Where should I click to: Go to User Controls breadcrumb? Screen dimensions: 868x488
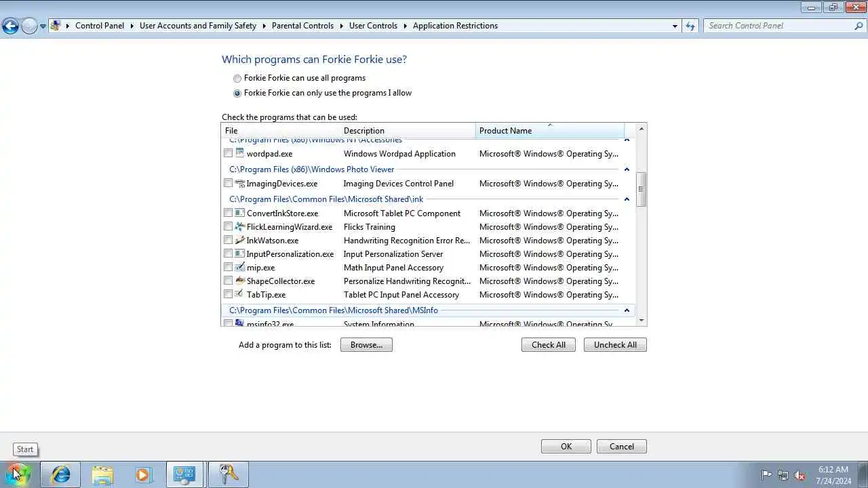coord(373,26)
